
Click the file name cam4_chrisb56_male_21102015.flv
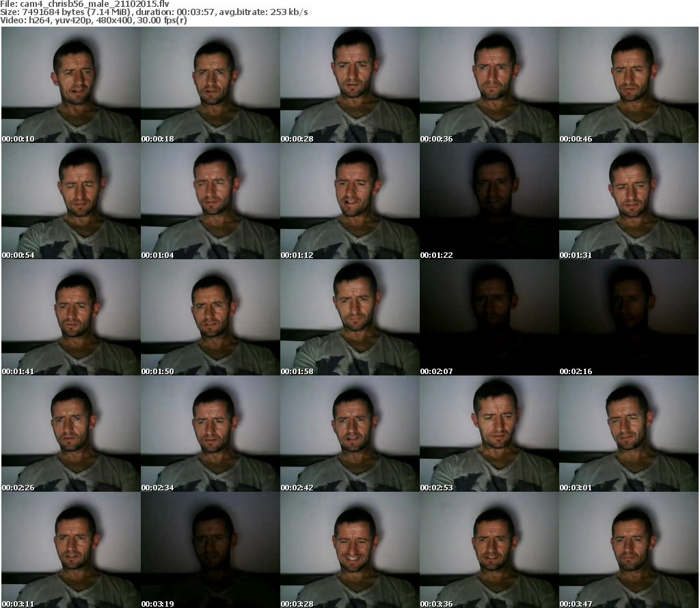click(94, 4)
